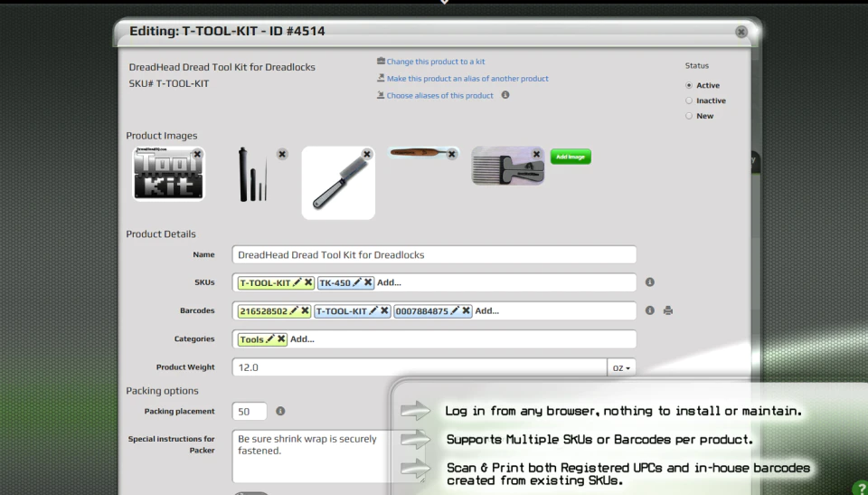Open Make this product an alias link
The image size is (868, 495).
tap(467, 79)
